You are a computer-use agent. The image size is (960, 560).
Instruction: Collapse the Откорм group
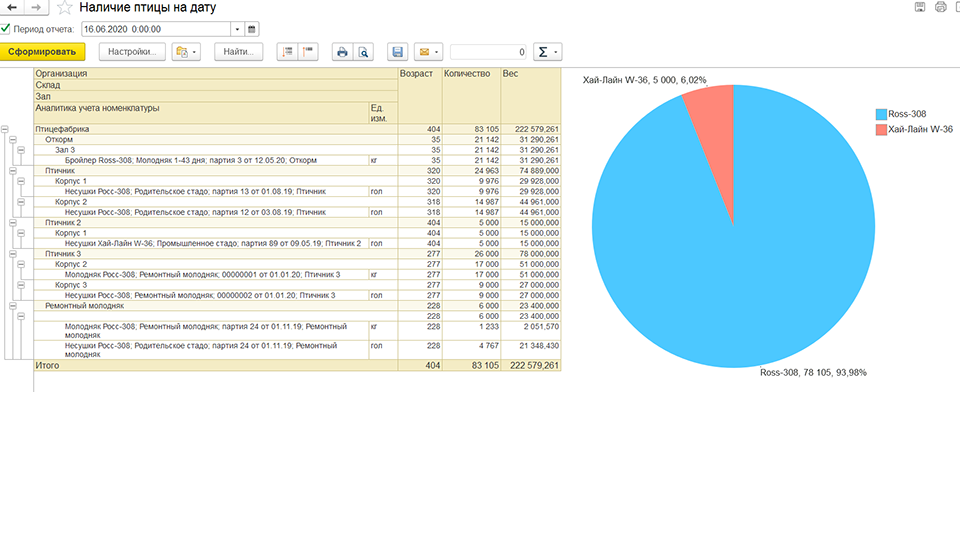pos(13,140)
